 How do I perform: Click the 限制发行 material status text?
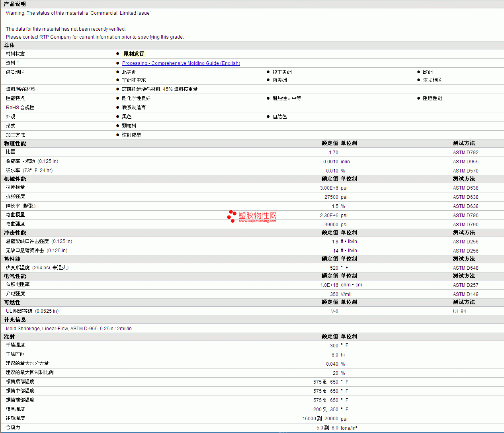tap(134, 54)
